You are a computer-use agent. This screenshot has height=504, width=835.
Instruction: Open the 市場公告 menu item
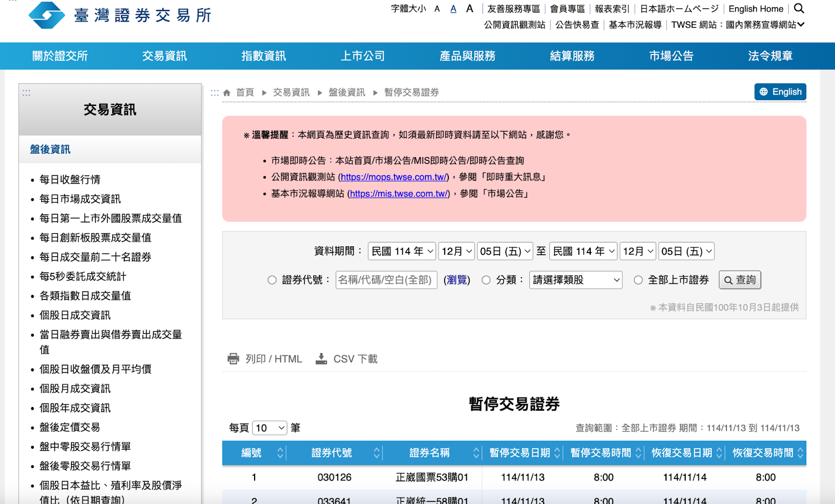(671, 56)
